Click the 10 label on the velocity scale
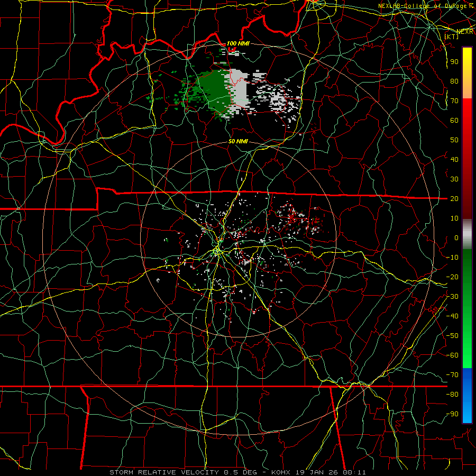Image resolution: width=476 pixels, height=476 pixels. point(454,218)
